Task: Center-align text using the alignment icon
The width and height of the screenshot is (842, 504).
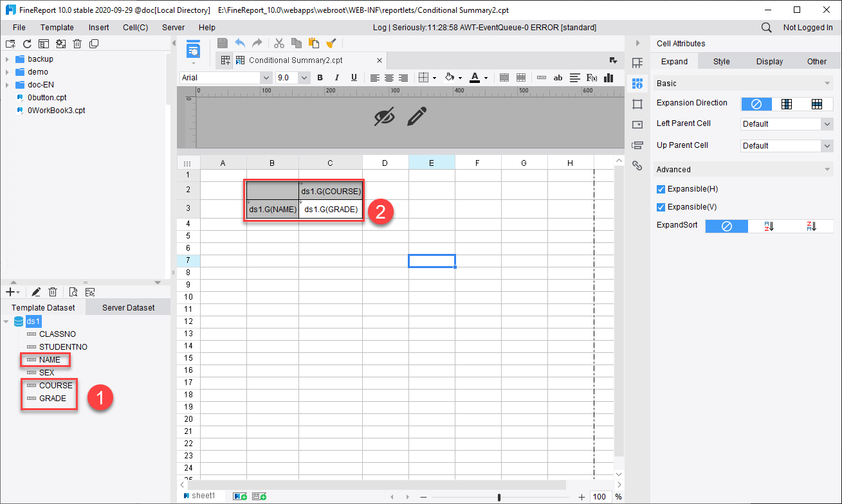Action: point(389,78)
